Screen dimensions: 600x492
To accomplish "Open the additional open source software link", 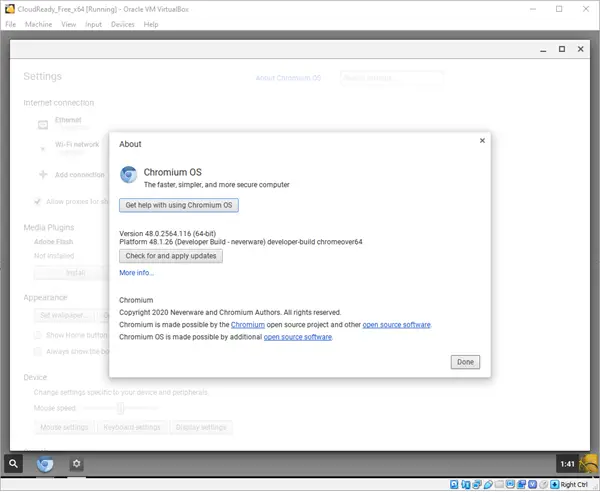I will (298, 337).
